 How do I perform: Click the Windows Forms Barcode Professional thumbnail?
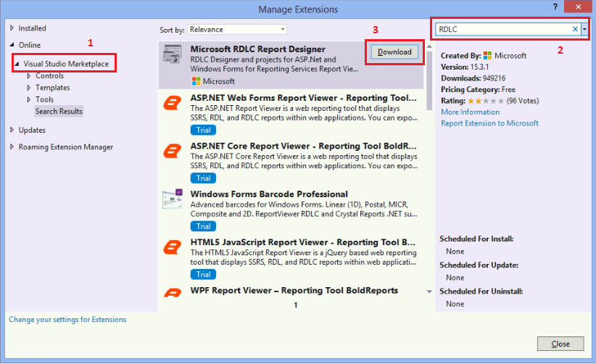pos(173,199)
